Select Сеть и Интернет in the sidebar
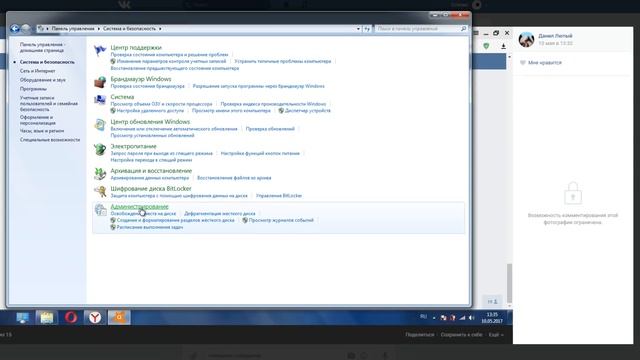This screenshot has height=360, width=640. pyautogui.click(x=38, y=71)
